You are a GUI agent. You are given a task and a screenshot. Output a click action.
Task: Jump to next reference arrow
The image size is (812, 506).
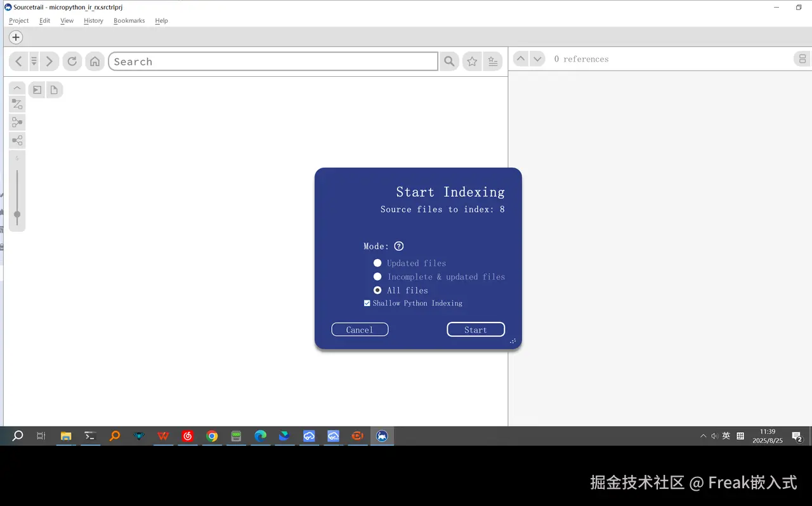tap(537, 58)
